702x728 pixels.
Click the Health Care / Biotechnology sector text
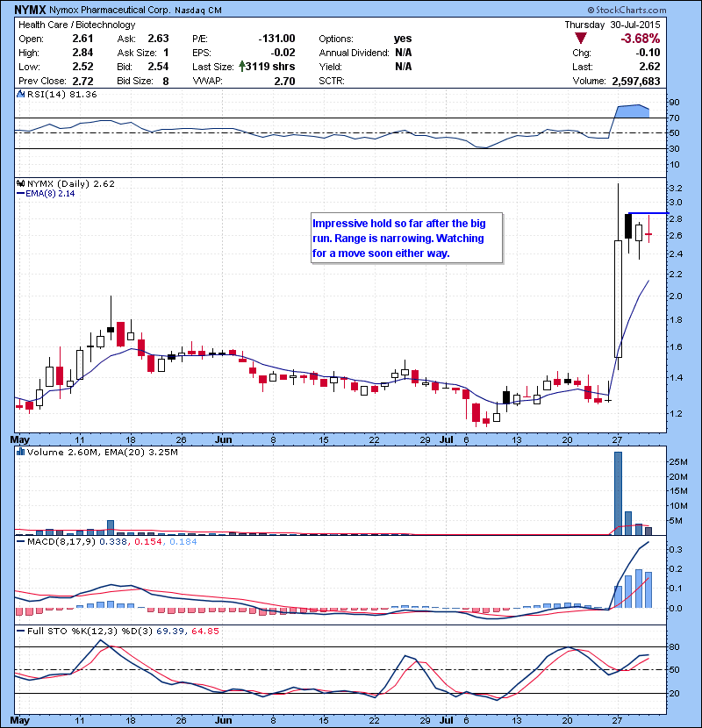coord(76,25)
